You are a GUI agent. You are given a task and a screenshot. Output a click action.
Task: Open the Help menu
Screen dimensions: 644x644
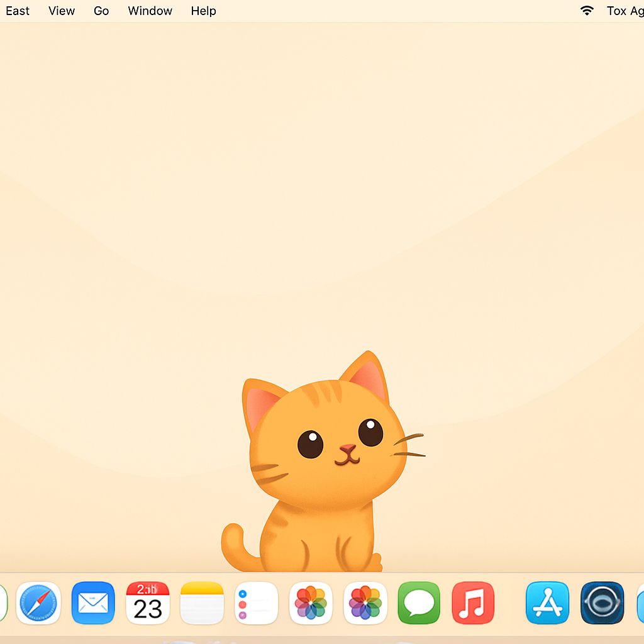203,11
